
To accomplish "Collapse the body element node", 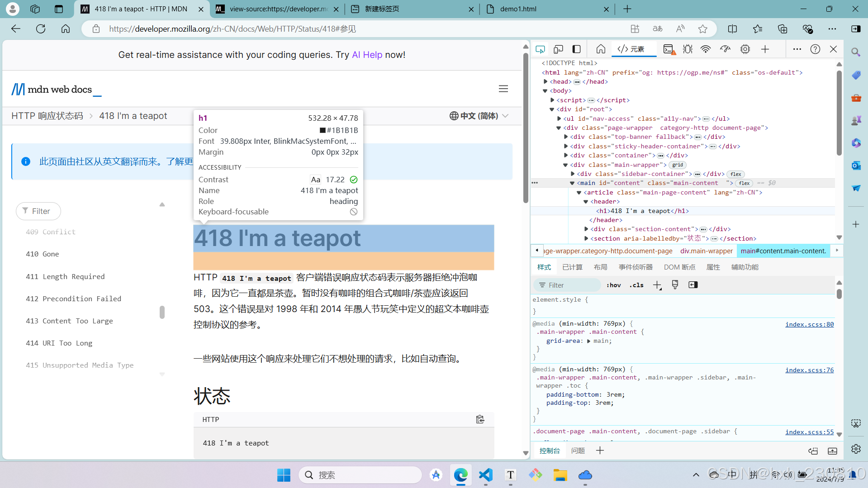I will pyautogui.click(x=545, y=91).
